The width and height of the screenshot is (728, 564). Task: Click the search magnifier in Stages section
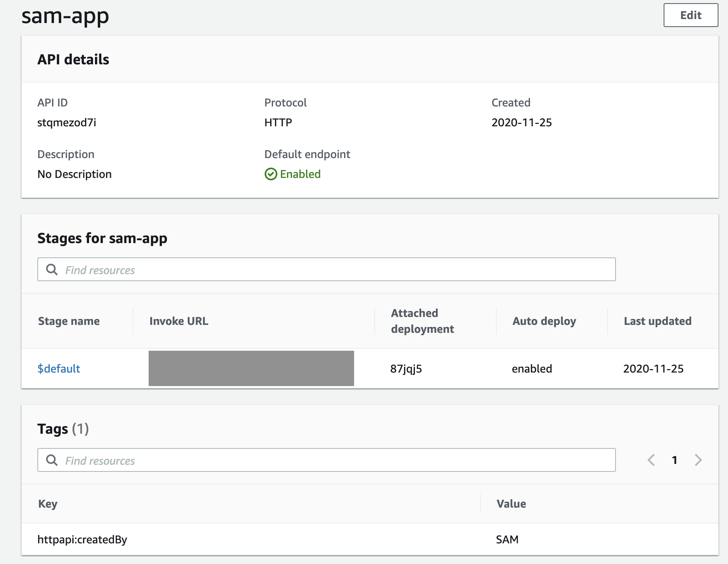tap(52, 270)
